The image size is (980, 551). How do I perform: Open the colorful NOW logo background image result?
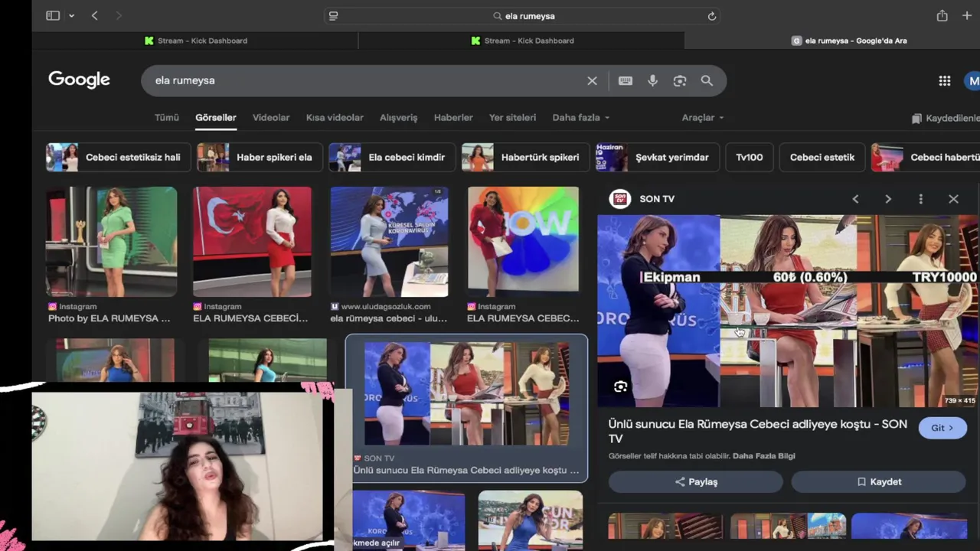(x=523, y=241)
